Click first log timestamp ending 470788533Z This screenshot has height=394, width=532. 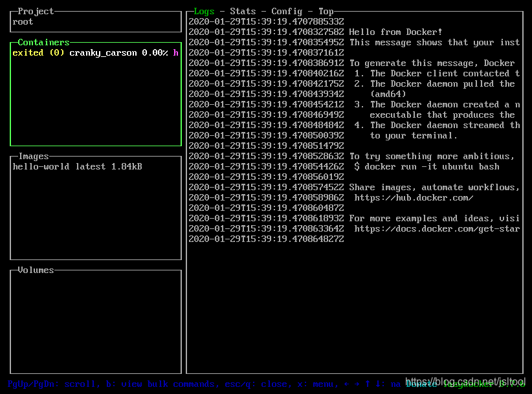(267, 22)
